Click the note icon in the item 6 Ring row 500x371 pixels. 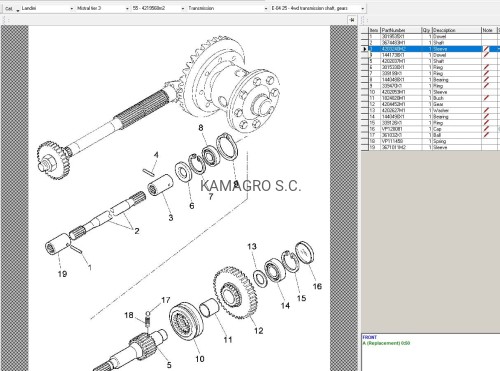[486, 67]
